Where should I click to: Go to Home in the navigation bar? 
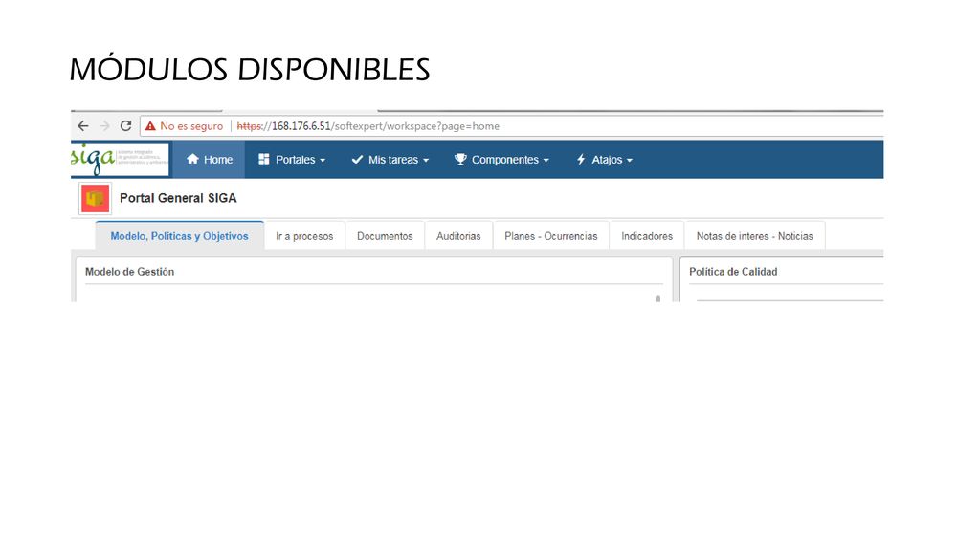point(210,160)
